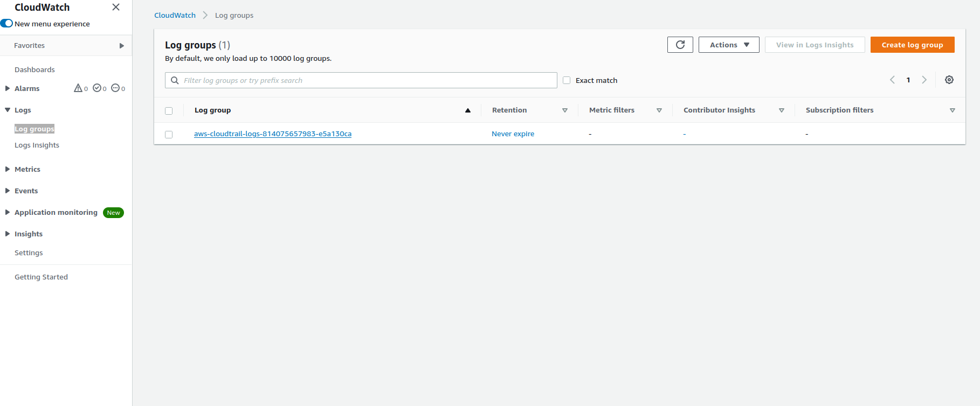980x406 pixels.
Task: Expand the Favorites menu arrow
Action: pyautogui.click(x=122, y=46)
